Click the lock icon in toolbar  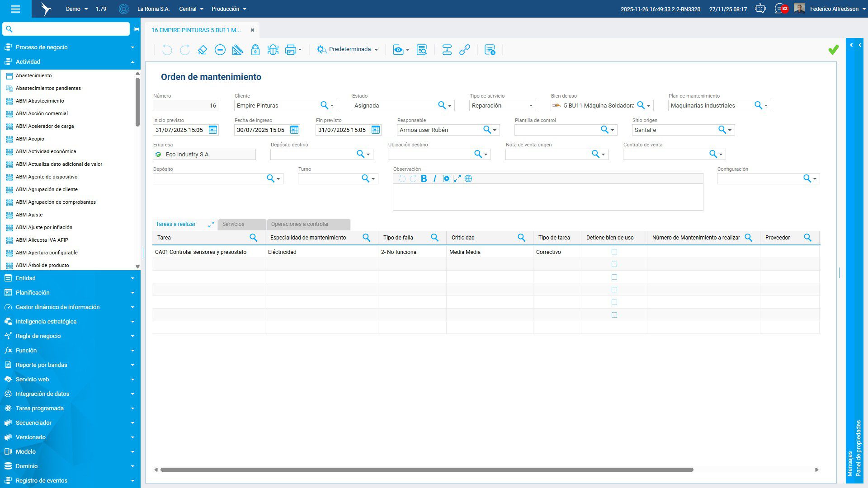coord(255,50)
